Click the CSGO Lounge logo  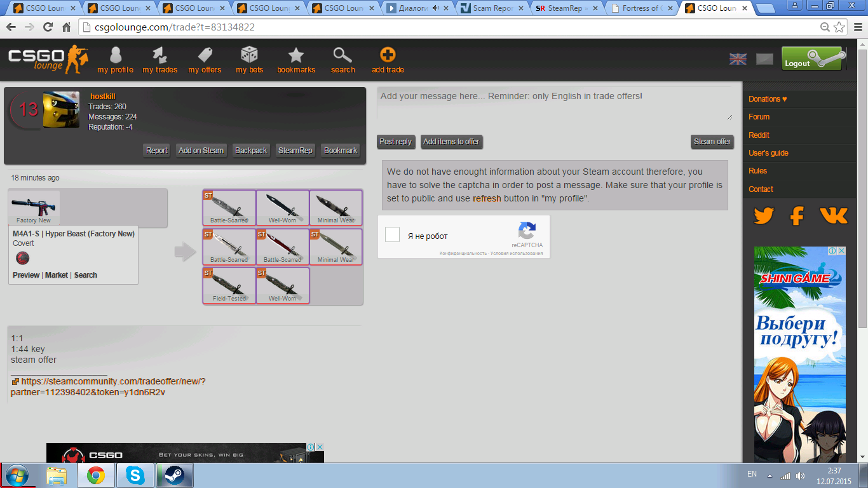click(x=48, y=60)
